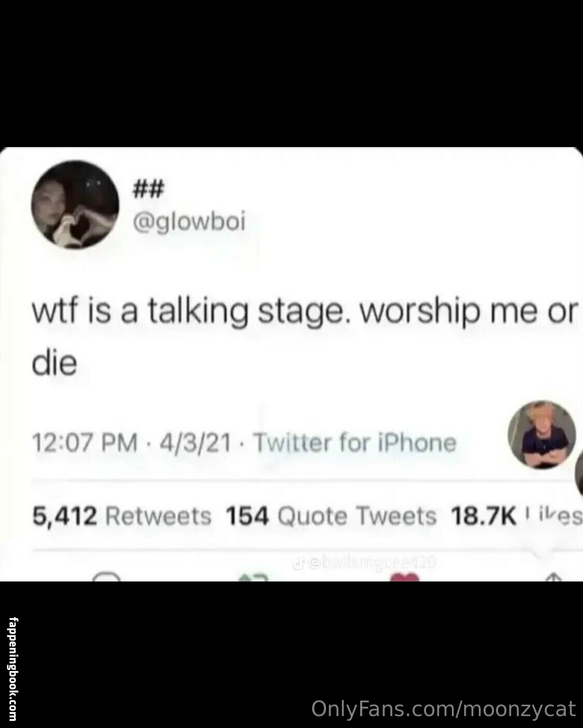Click the TikTok logo in the watermark
The height and width of the screenshot is (728, 583).
[x=297, y=561]
